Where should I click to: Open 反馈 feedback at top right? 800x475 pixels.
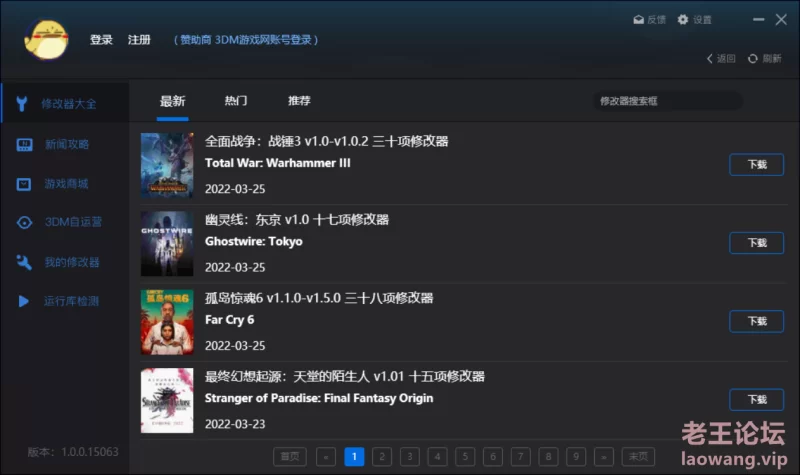[x=649, y=20]
